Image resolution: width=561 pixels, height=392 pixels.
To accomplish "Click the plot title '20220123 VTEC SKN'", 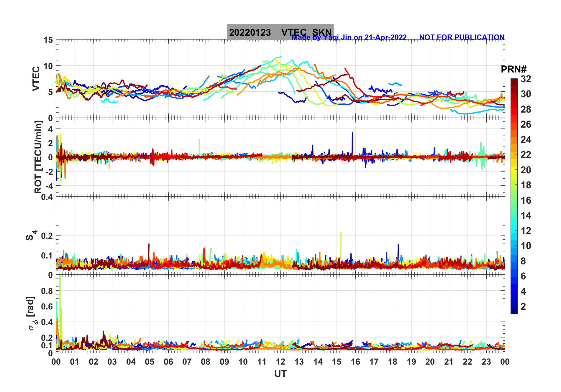I will [x=280, y=32].
